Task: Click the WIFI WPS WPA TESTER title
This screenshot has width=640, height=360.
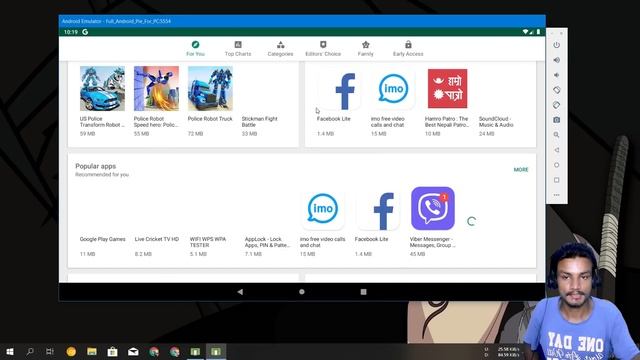Action: (207, 242)
